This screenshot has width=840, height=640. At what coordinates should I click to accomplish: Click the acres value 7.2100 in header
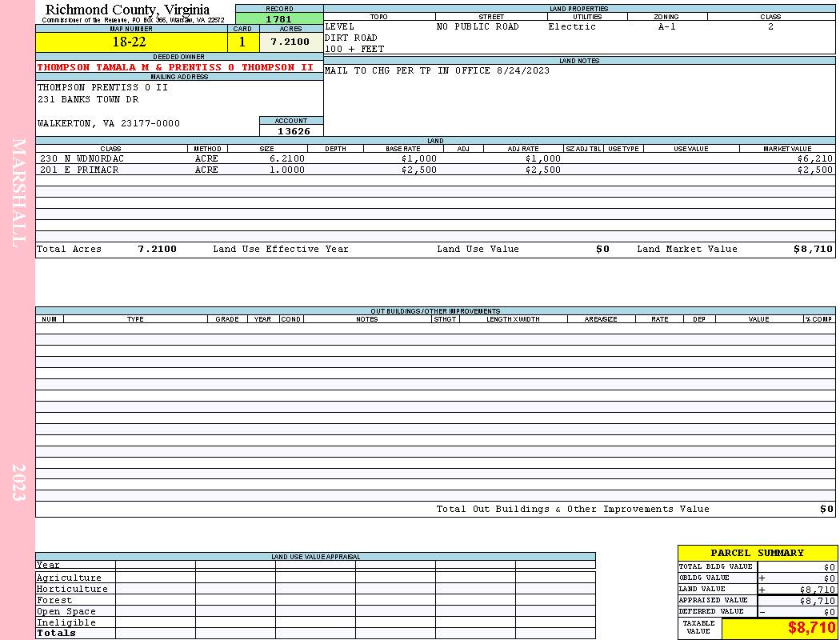[290, 42]
